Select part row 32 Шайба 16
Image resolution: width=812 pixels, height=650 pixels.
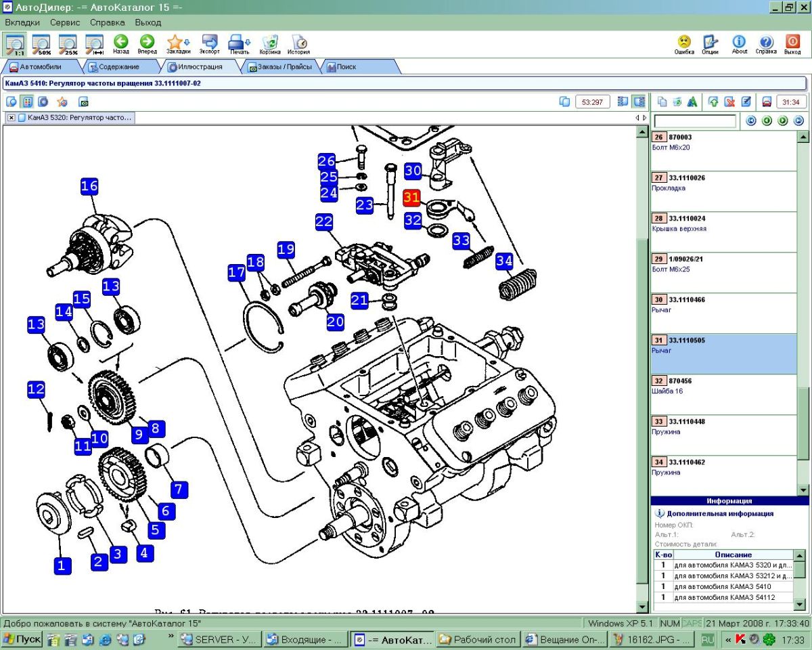click(x=724, y=395)
